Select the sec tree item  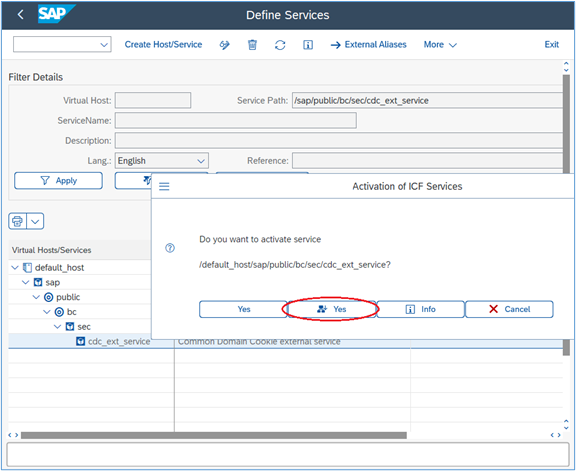(84, 326)
